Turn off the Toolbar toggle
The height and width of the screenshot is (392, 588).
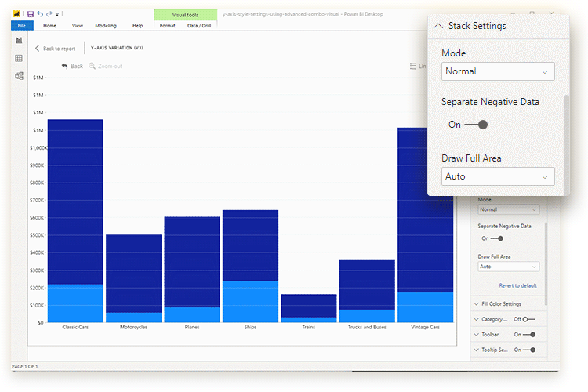click(x=529, y=334)
